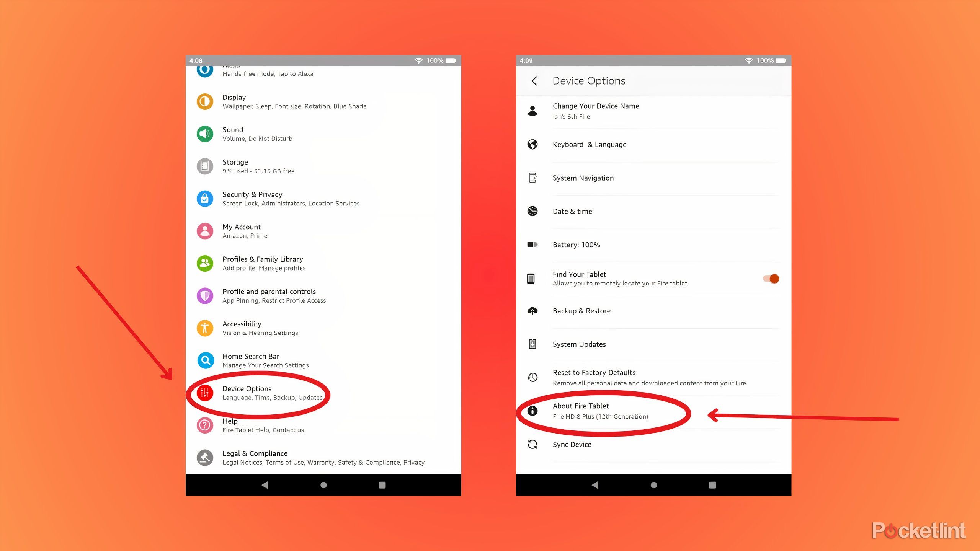Tap the red Device Options sliders icon
Viewport: 980px width, 551px height.
coord(205,393)
